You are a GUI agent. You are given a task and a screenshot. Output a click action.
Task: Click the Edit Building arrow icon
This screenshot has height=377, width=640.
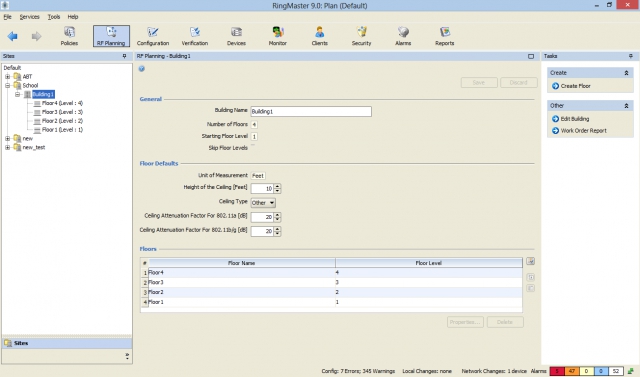click(556, 119)
